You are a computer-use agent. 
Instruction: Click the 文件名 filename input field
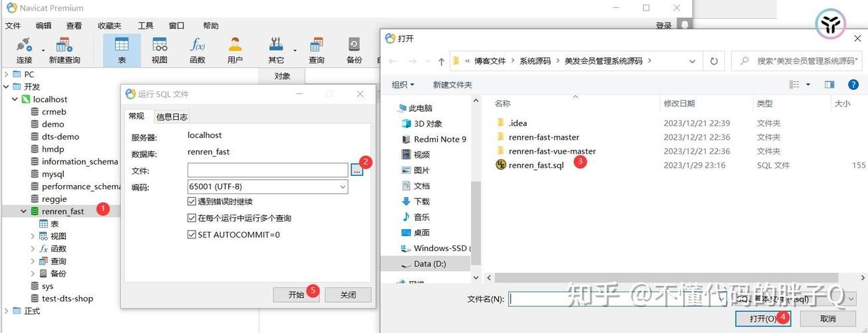tap(619, 299)
